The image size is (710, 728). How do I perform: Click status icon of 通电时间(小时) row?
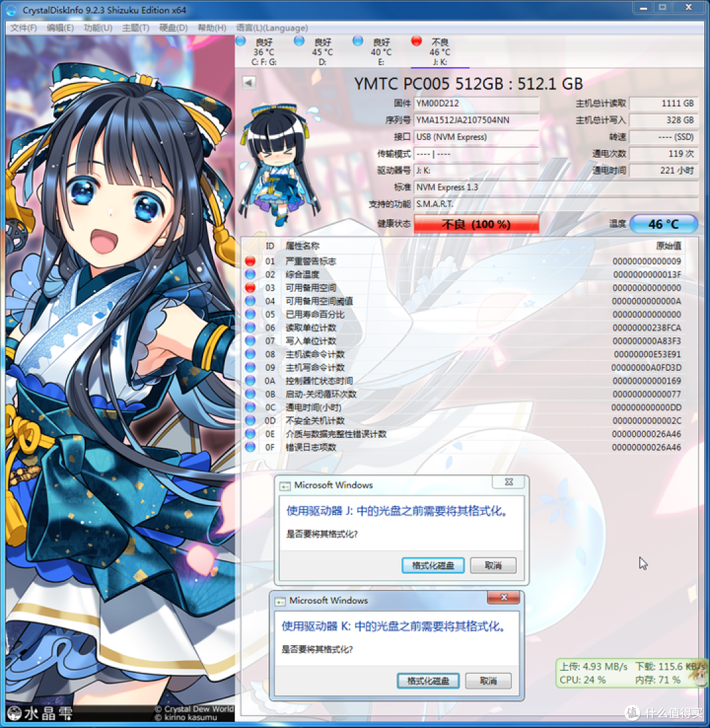pyautogui.click(x=250, y=407)
